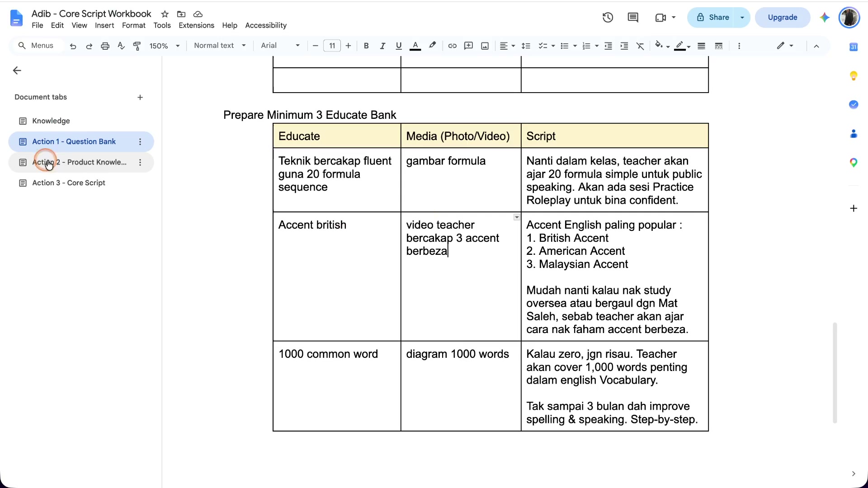Select the Paint format tool

(137, 46)
